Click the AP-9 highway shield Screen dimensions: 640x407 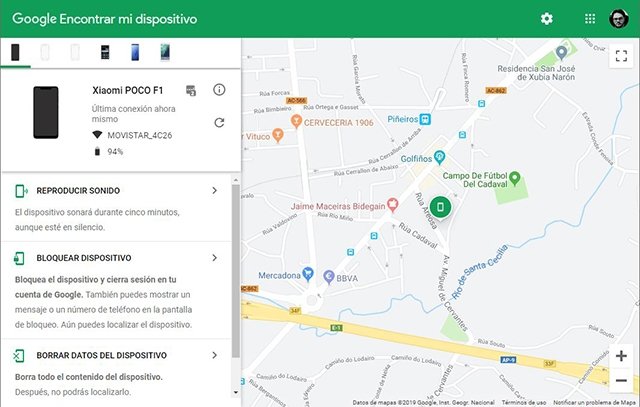pyautogui.click(x=508, y=360)
